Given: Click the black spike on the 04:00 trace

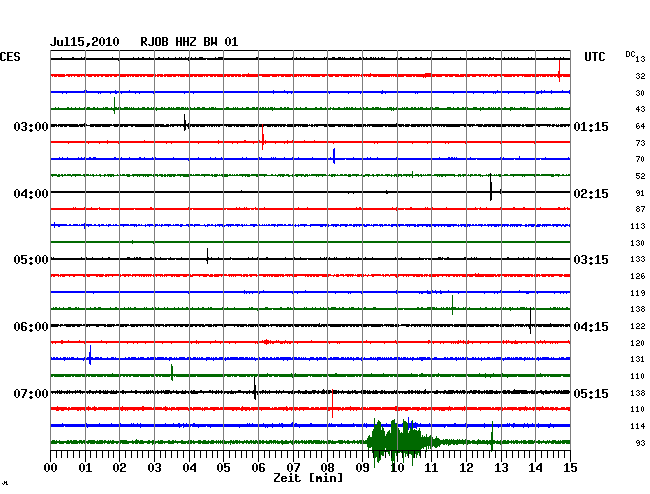Looking at the screenshot, I should (x=491, y=187).
